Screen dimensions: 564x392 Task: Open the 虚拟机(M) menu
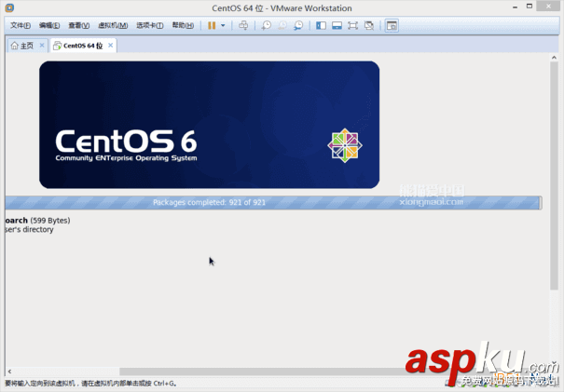pos(113,25)
